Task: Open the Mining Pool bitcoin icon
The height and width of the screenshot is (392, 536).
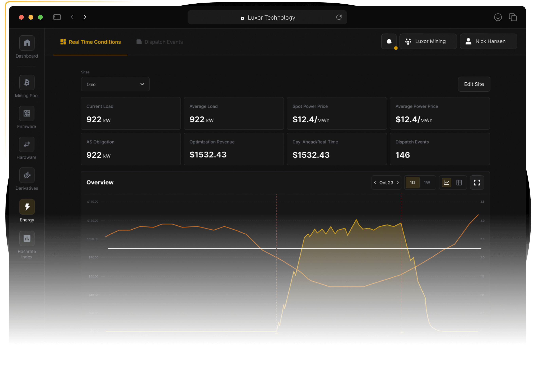Action: 27,83
